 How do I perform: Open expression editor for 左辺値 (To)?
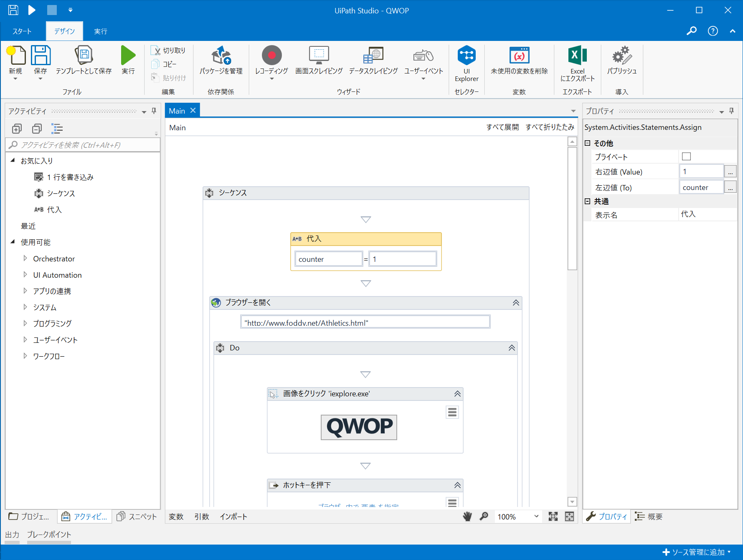[730, 188]
